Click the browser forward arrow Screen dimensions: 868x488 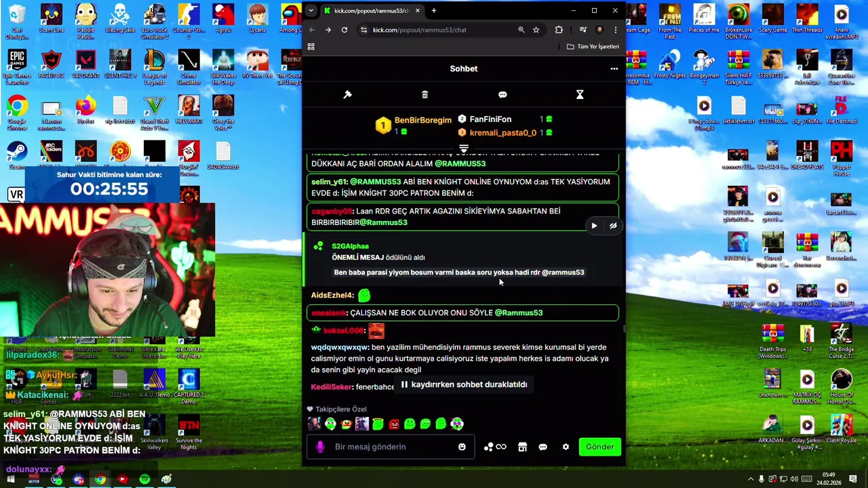pos(328,30)
